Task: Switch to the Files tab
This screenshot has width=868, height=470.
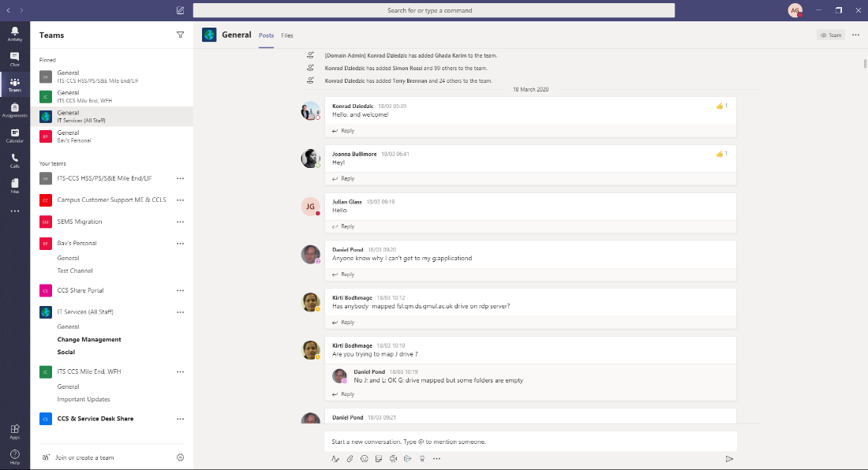Action: [287, 35]
